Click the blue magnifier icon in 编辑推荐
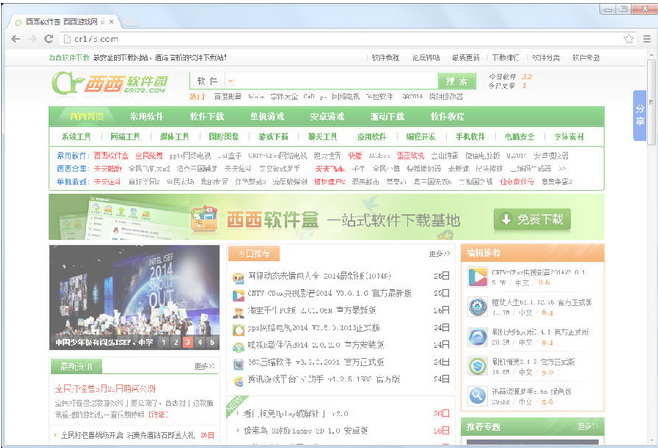 pyautogui.click(x=478, y=396)
